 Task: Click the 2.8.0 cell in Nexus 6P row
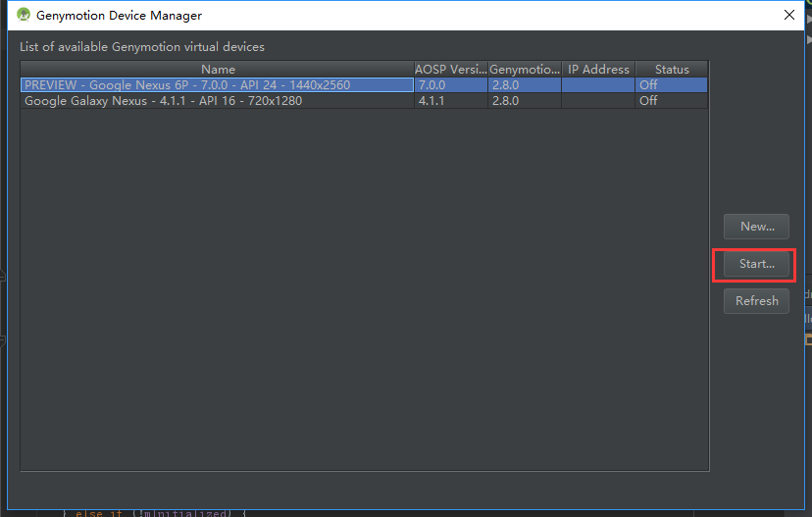[x=525, y=85]
